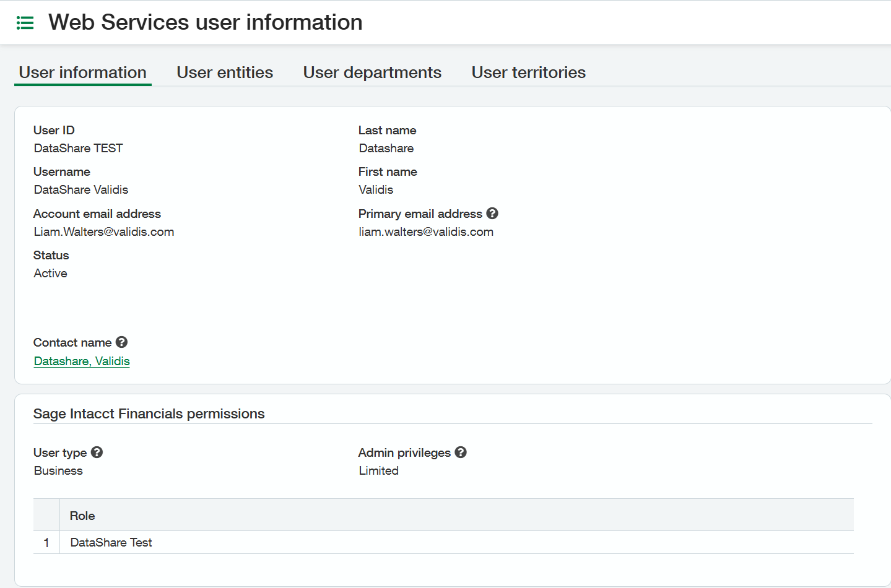This screenshot has width=891, height=588.
Task: Click the User ID label
Action: [x=54, y=130]
